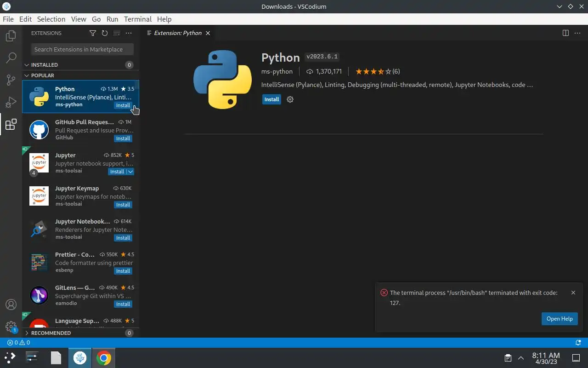588x368 pixels.
Task: Expand the RECOMMENDED section
Action: (80, 333)
